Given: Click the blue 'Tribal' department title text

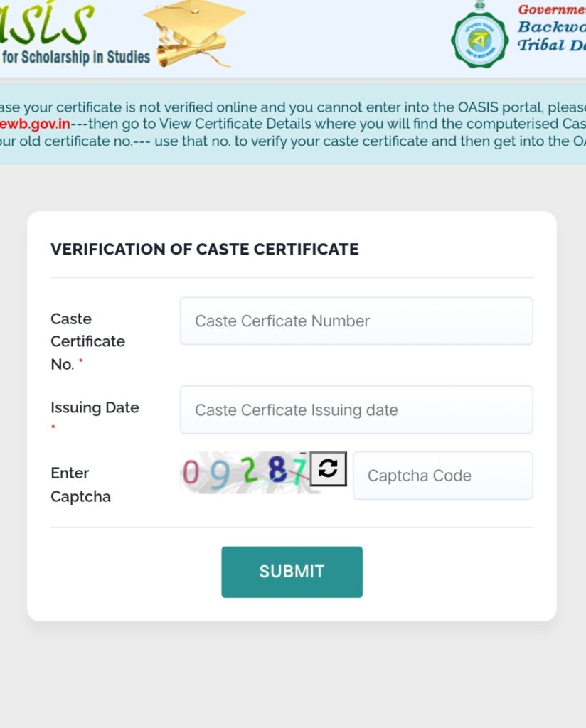Looking at the screenshot, I should coord(541,45).
